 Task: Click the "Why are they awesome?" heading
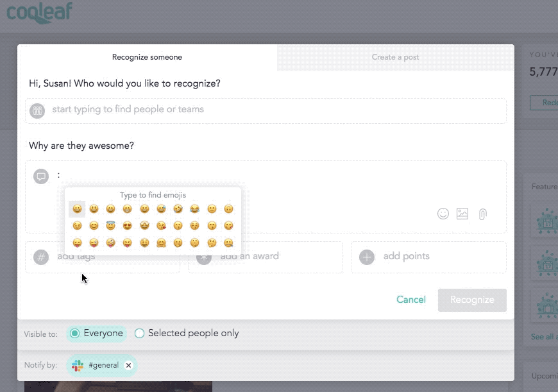pyautogui.click(x=81, y=146)
